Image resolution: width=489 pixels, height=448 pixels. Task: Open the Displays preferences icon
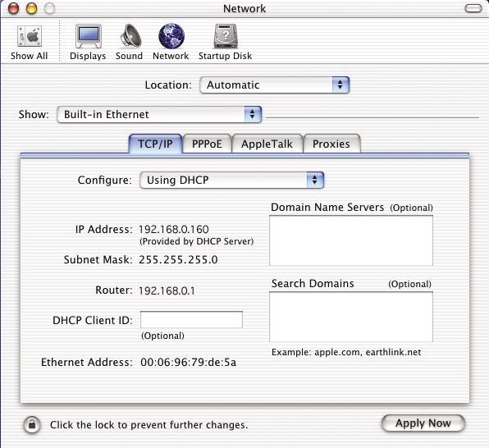[89, 36]
